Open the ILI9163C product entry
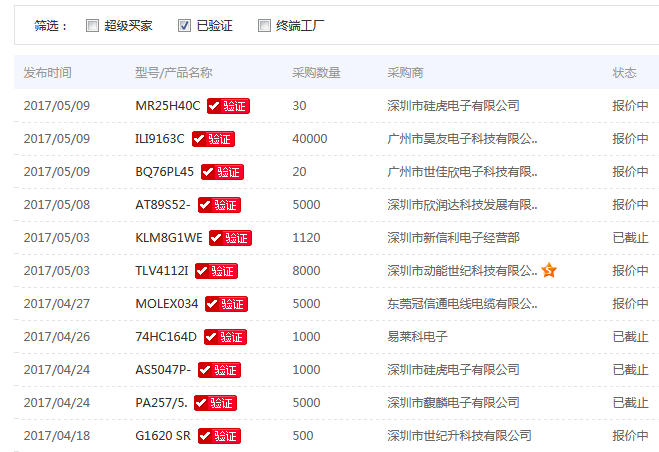 click(160, 139)
